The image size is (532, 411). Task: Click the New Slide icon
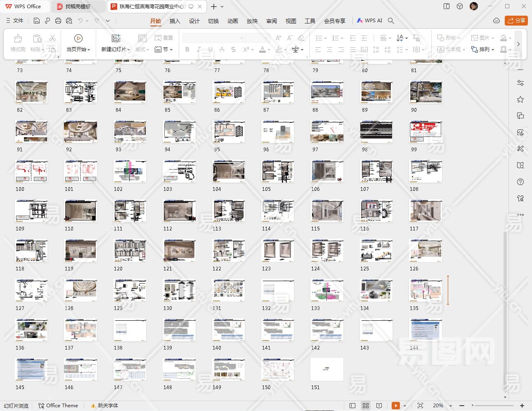point(116,38)
